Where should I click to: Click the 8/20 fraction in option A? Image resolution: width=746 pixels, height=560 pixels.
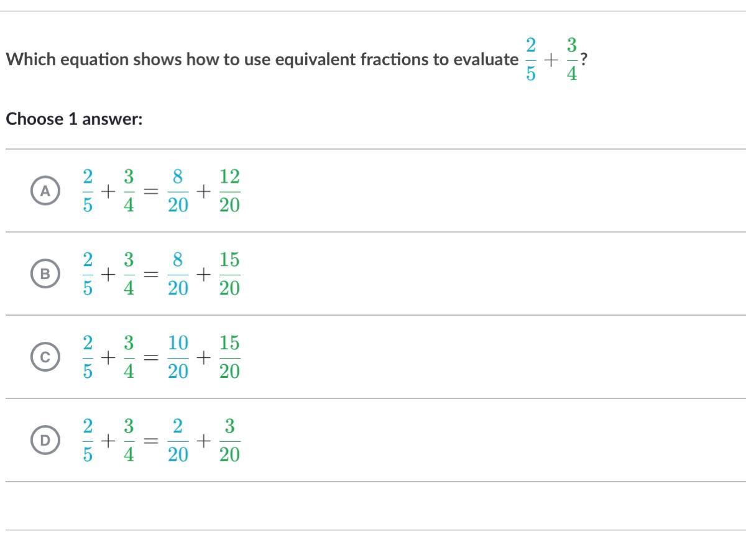(x=178, y=191)
